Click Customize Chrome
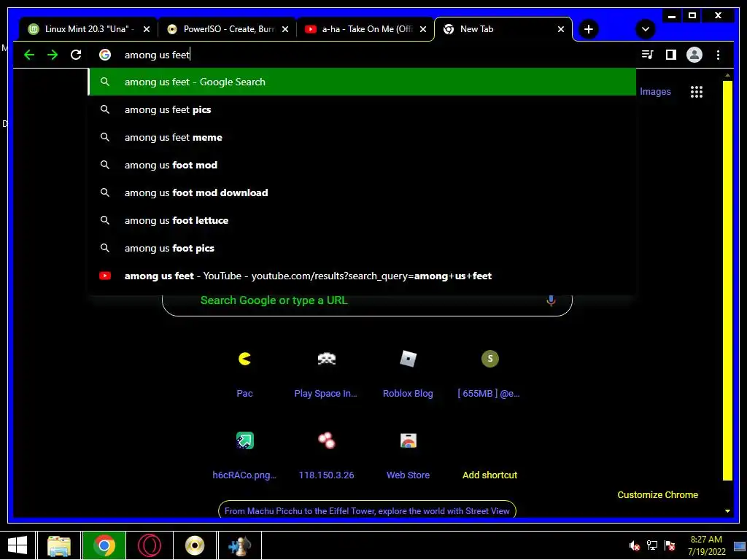This screenshot has width=747, height=560. (x=657, y=495)
